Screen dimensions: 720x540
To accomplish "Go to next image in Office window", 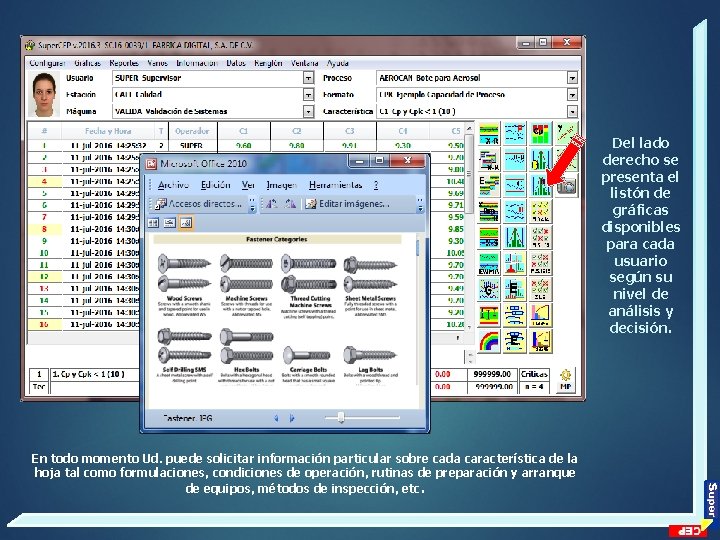I will (292, 418).
